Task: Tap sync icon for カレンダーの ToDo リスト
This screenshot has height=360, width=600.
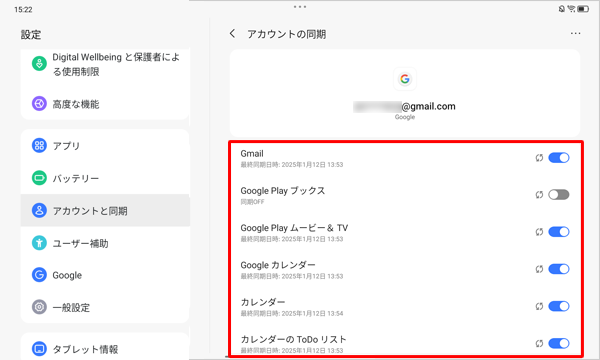Action: 539,344
